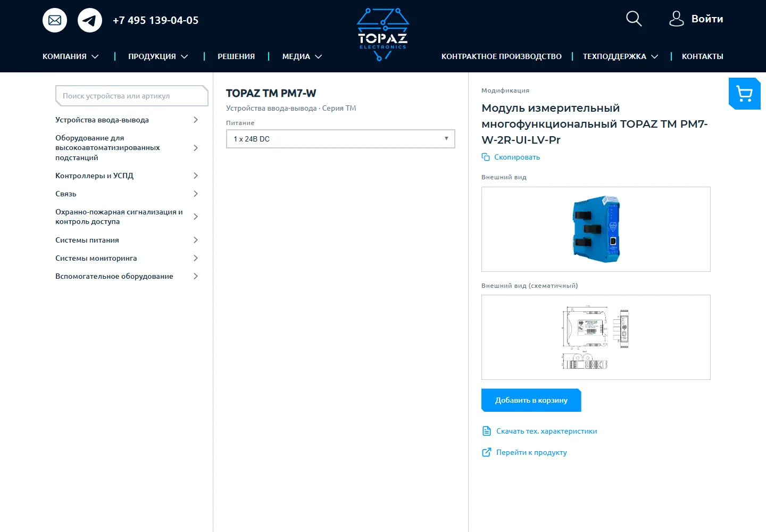Click the Скопировать link
This screenshot has height=532, width=766.
(x=517, y=157)
